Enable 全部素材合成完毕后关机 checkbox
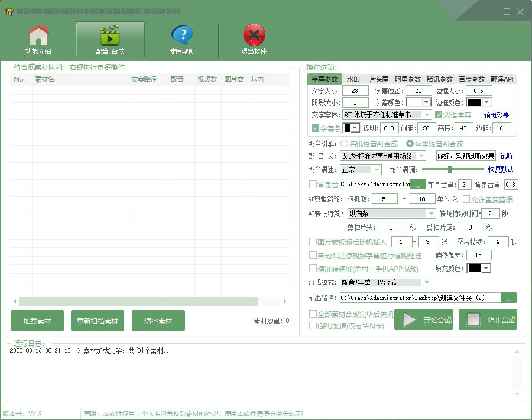 (x=313, y=314)
